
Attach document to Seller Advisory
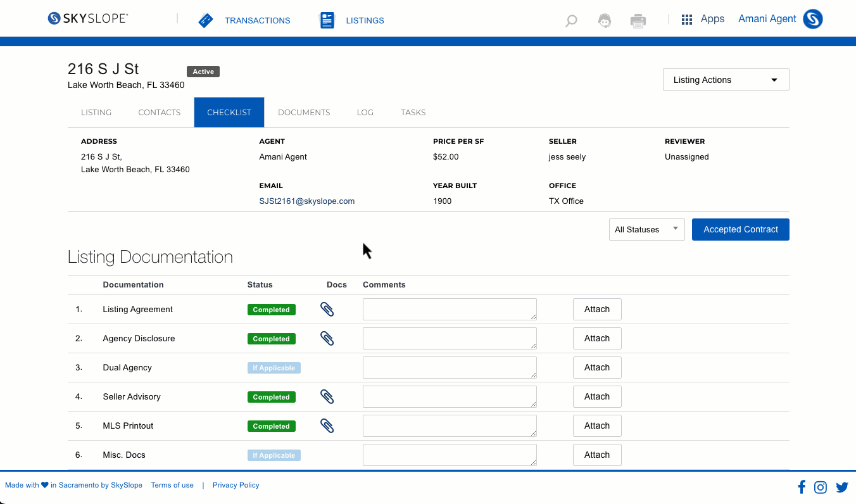pyautogui.click(x=597, y=396)
